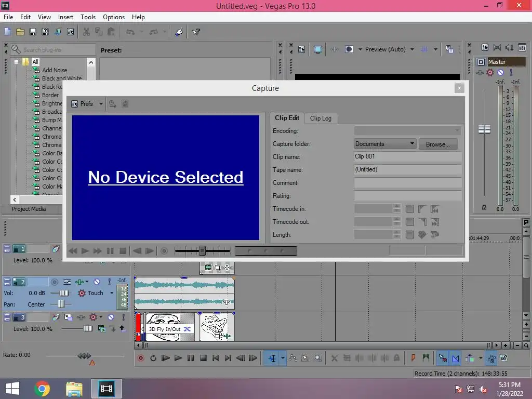Toggle Solo on audio track 2
This screenshot has width=532, height=399.
(x=110, y=282)
